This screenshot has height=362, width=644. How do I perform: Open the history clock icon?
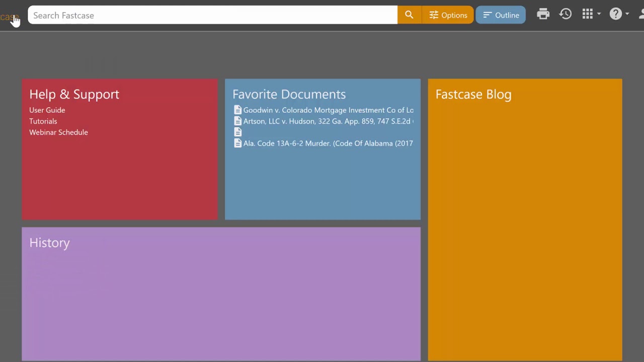566,15
